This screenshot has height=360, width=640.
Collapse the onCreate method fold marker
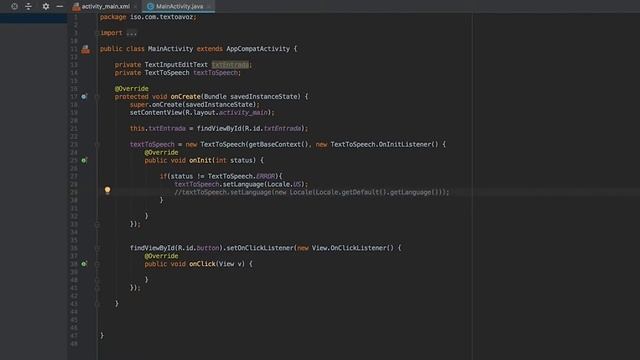click(97, 97)
